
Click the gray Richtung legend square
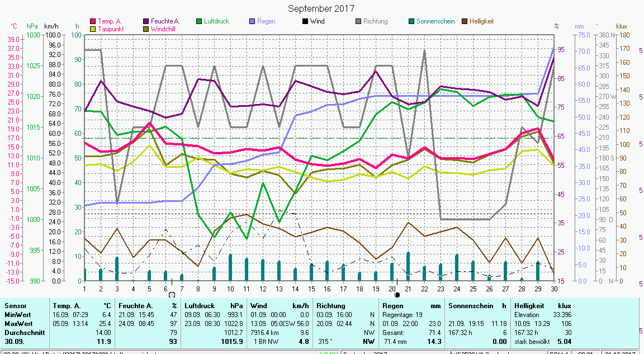(358, 22)
